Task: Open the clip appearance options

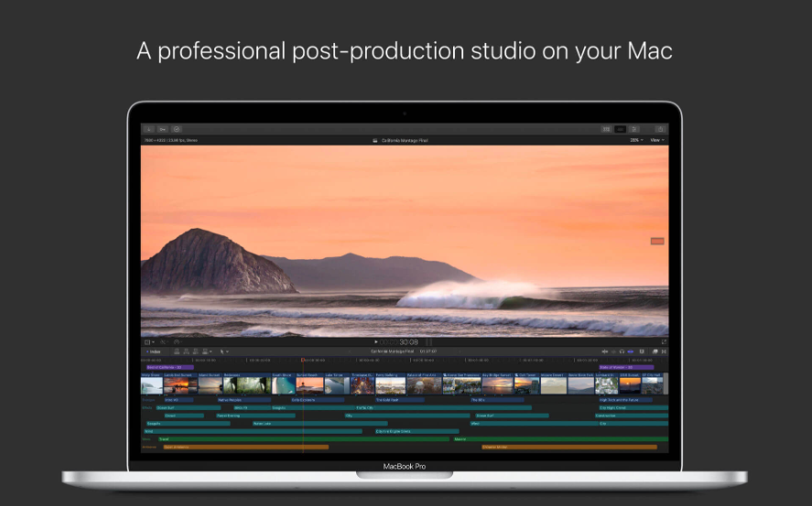Action: [x=642, y=351]
